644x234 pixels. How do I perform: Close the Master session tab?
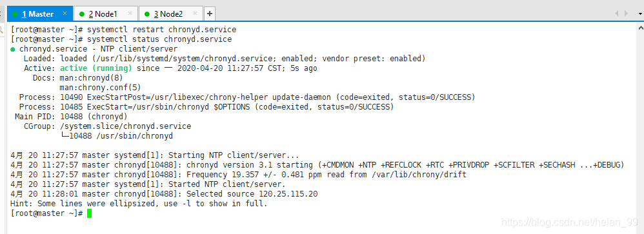(x=65, y=14)
